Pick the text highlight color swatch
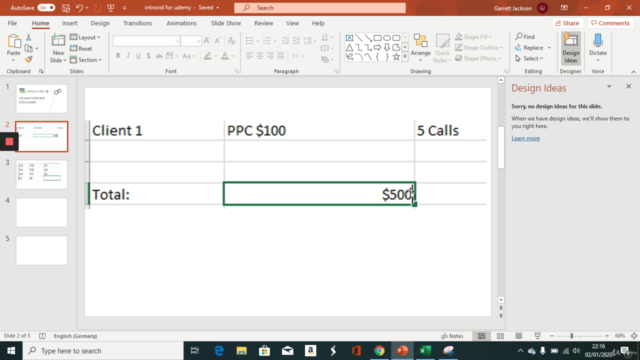640x360 pixels. click(208, 56)
